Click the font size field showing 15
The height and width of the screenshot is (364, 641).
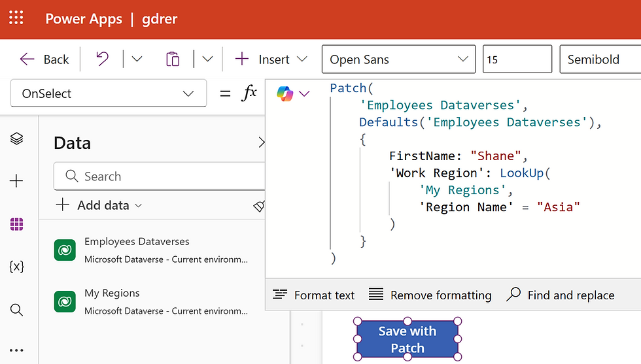tap(517, 59)
